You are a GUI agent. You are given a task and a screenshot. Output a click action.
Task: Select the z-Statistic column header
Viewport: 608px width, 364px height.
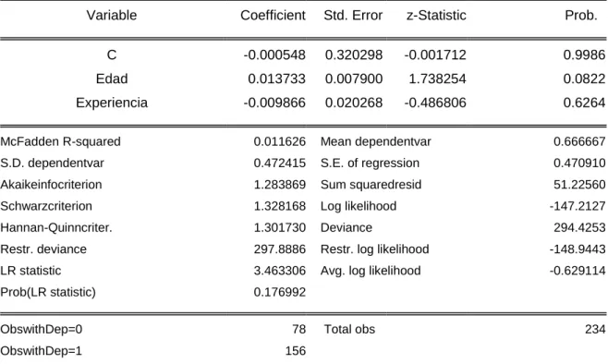(436, 15)
